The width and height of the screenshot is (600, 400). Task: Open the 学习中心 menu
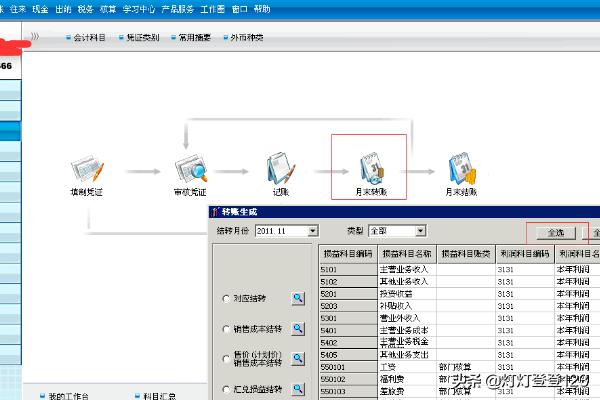pos(139,9)
